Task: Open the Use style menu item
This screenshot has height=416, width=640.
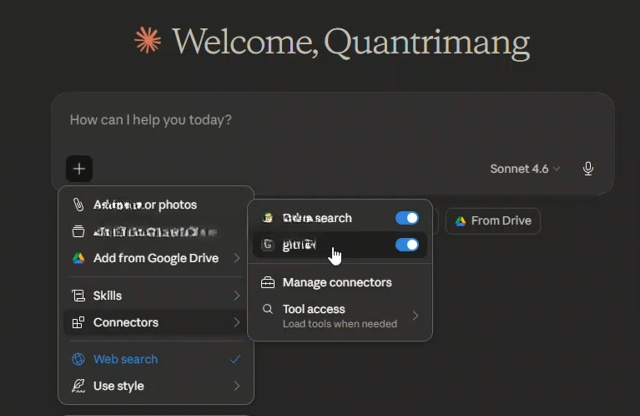Action: point(156,386)
